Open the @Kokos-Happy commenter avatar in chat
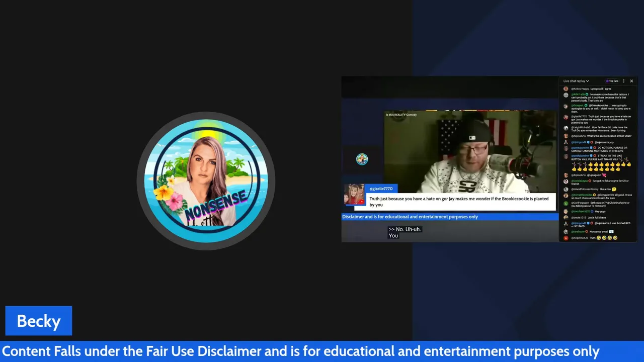The width and height of the screenshot is (644, 362). [x=566, y=89]
